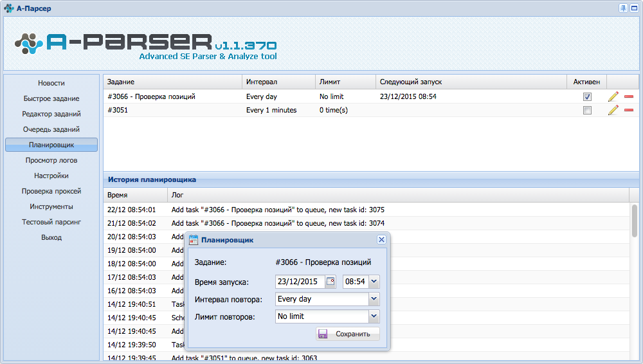Click the launch date field 23/12/2015

tap(300, 282)
